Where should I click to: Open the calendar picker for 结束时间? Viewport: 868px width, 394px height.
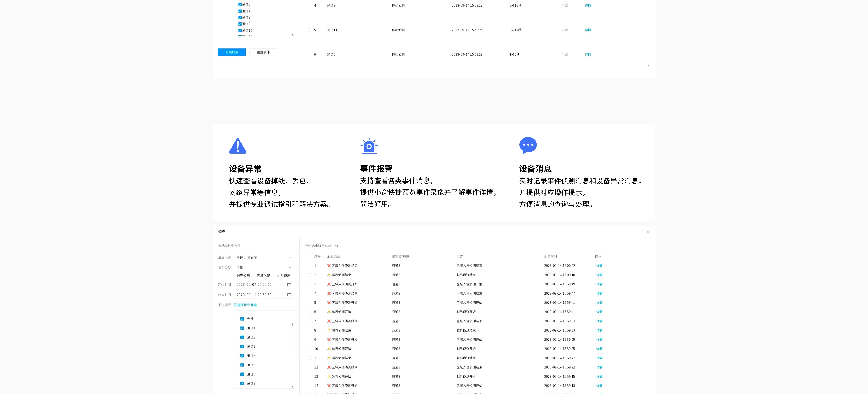[x=289, y=295]
